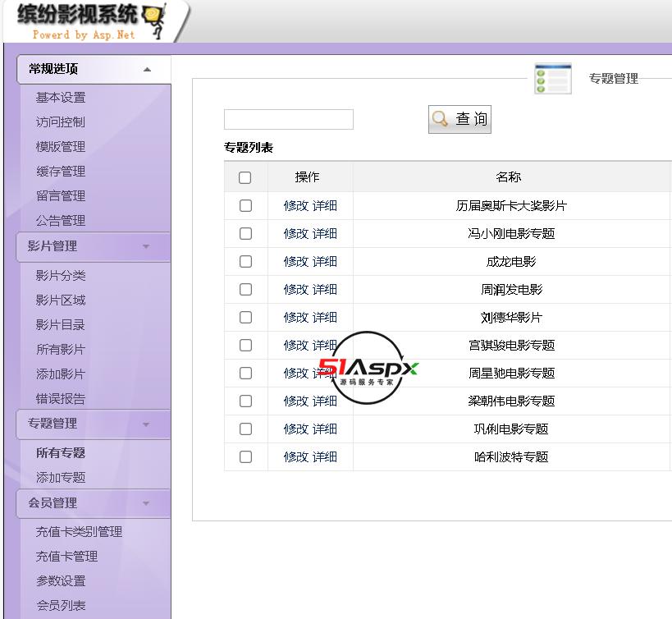The height and width of the screenshot is (619, 672).
Task: Open 模版管理 in the sidebar
Action: click(61, 147)
